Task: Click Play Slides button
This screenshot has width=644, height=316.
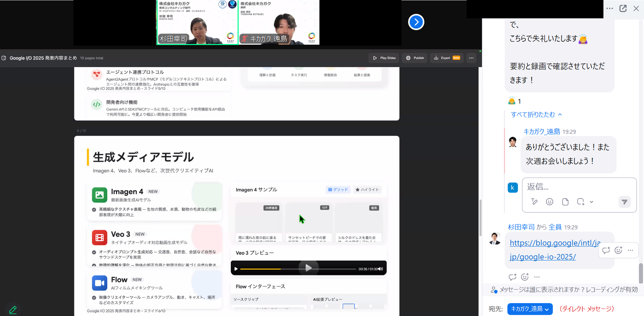Action: [384, 58]
